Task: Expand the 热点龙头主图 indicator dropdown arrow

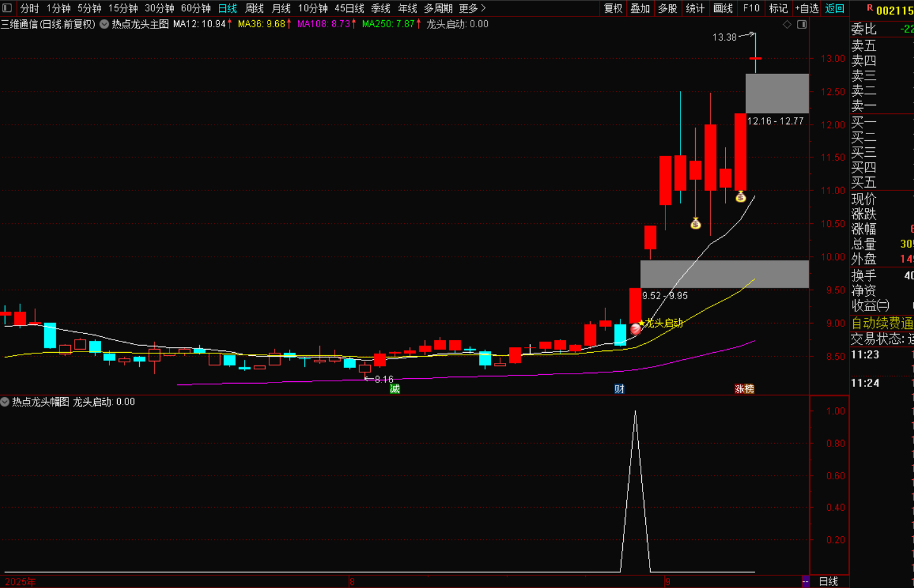Action: pos(104,24)
